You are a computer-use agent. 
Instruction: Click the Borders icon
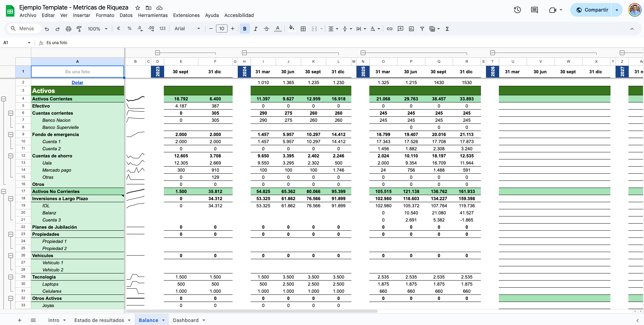pos(303,29)
